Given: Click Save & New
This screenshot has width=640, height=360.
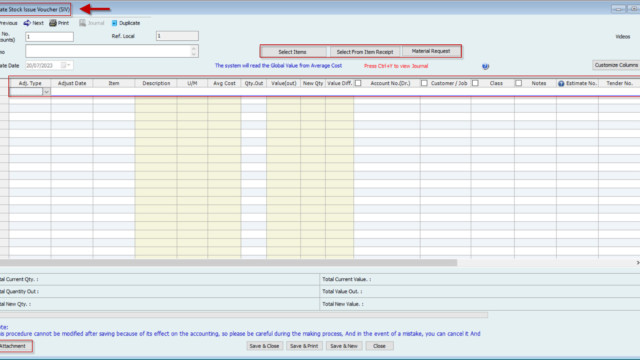Looking at the screenshot, I should pyautogui.click(x=344, y=346).
